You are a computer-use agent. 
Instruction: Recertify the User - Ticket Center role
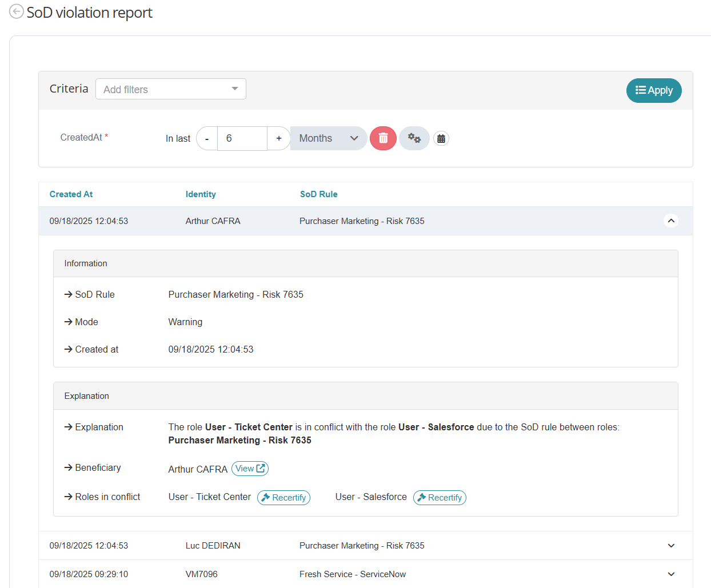(283, 498)
